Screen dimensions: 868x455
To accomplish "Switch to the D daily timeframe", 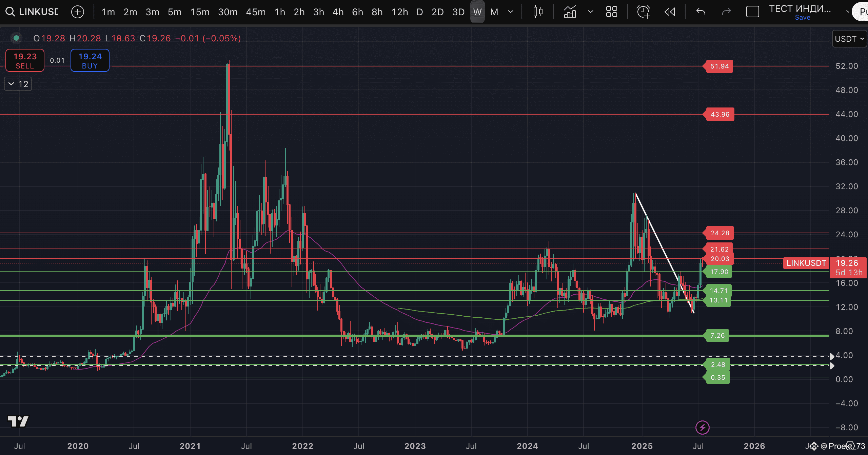I will click(x=419, y=12).
